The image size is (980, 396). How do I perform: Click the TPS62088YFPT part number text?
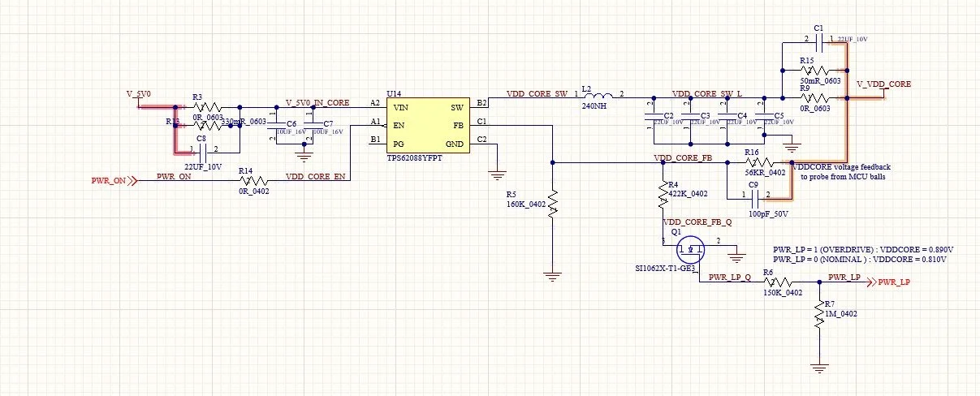click(x=415, y=159)
